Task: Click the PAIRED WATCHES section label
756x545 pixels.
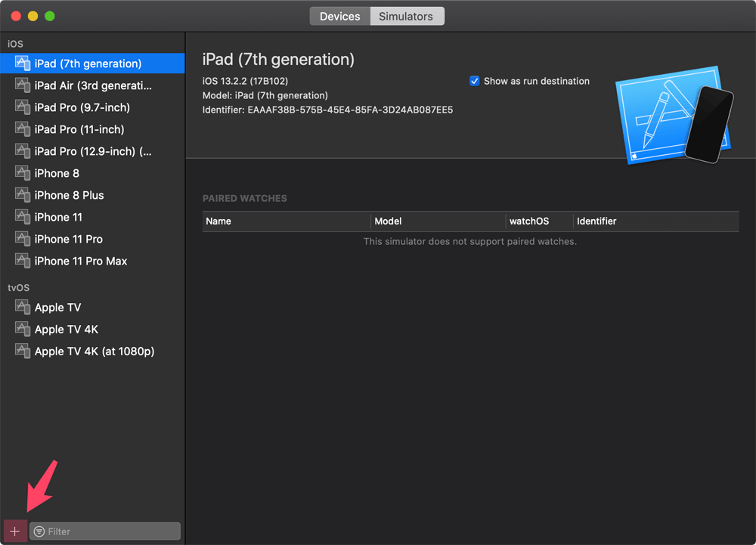Action: pos(244,199)
